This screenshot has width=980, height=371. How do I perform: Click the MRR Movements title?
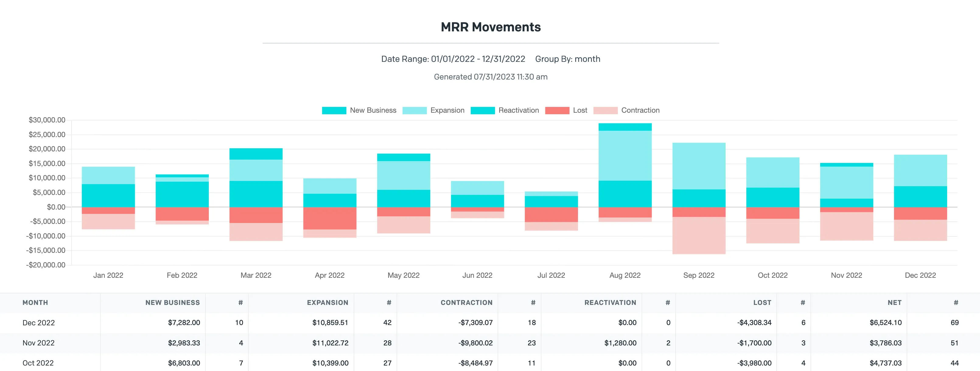point(490,27)
